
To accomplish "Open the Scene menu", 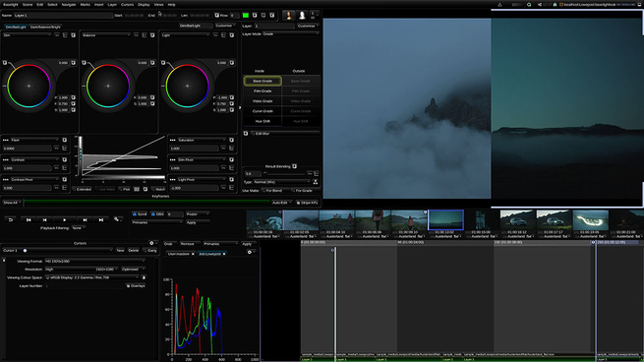I will point(28,5).
